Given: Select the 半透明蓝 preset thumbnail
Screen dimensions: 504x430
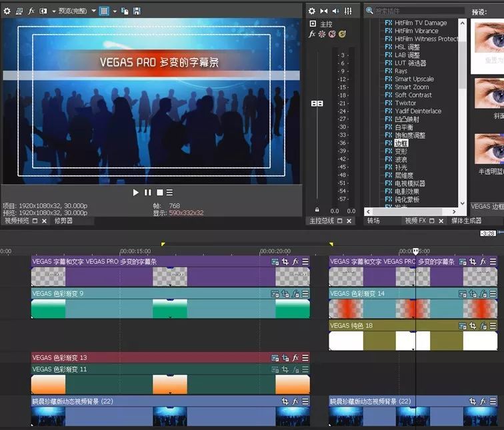Looking at the screenshot, I should point(489,150).
